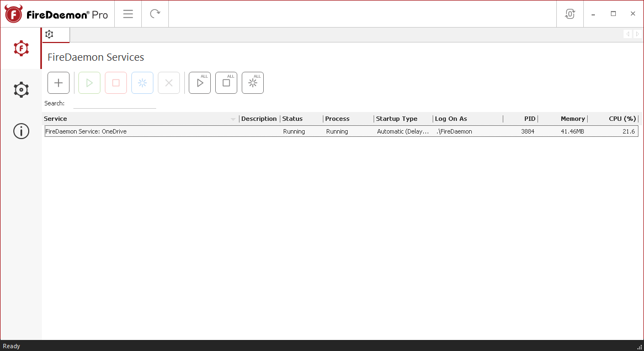
Task: Start all services
Action: coord(199,82)
